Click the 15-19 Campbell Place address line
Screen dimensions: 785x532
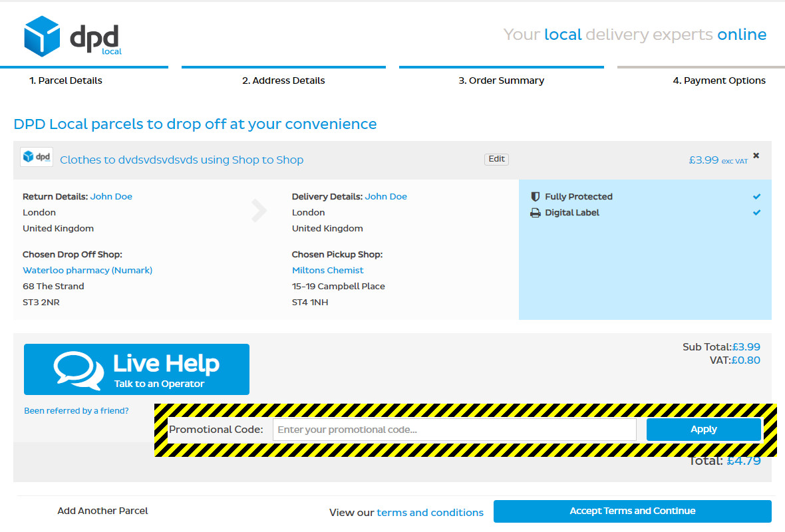tap(339, 286)
